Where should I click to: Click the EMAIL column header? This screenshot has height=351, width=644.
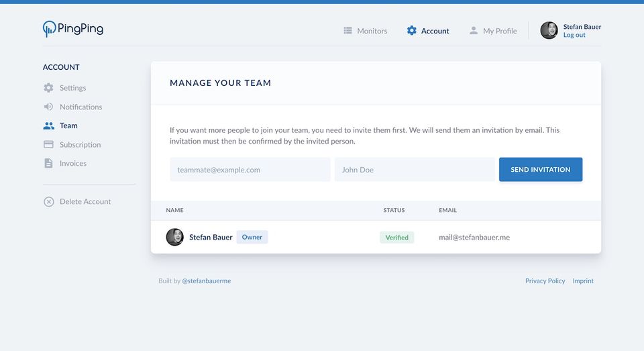point(447,210)
